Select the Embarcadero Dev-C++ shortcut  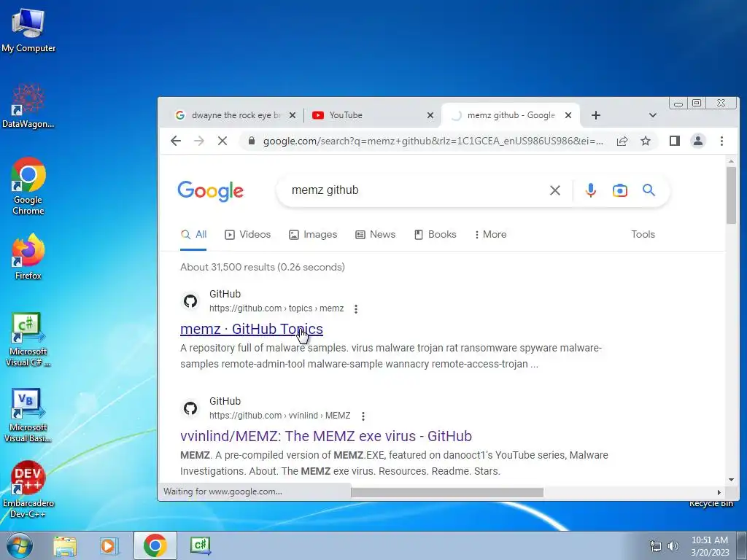[x=28, y=489]
